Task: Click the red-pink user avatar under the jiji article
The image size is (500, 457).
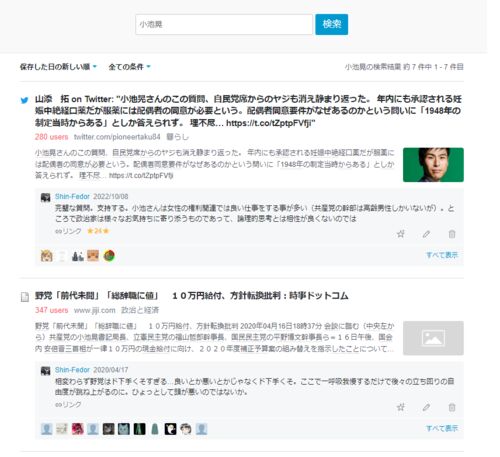Action: [x=78, y=429]
